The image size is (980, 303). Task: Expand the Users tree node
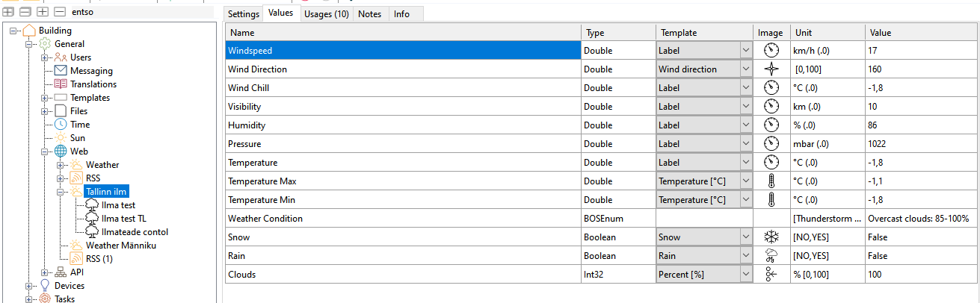click(x=45, y=57)
